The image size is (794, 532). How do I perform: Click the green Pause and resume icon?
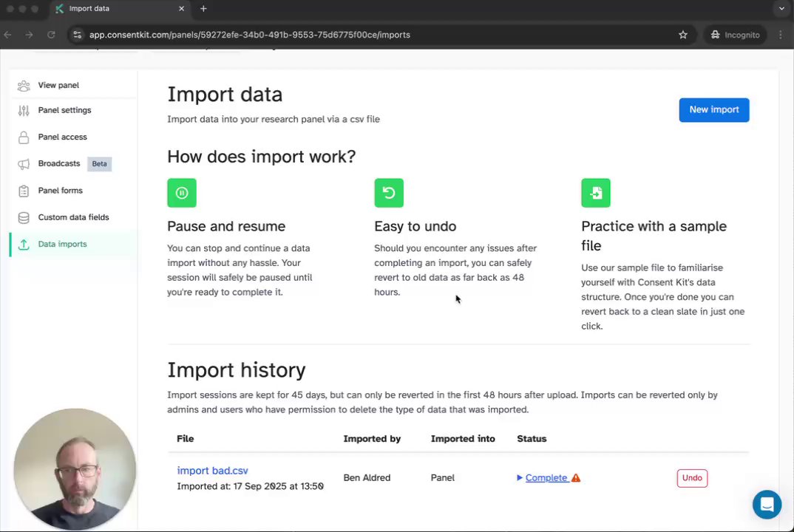[182, 193]
